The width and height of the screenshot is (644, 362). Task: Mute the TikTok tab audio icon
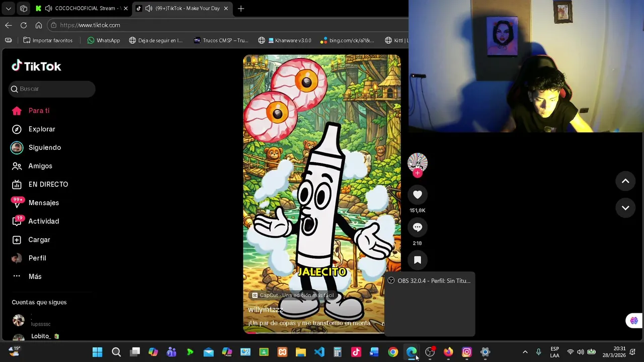(x=148, y=9)
